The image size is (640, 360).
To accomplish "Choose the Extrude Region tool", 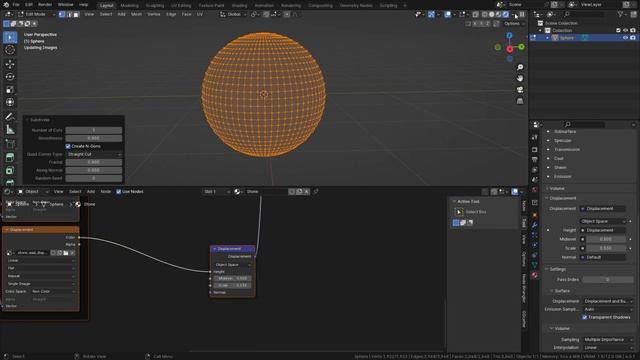I will tap(10, 158).
